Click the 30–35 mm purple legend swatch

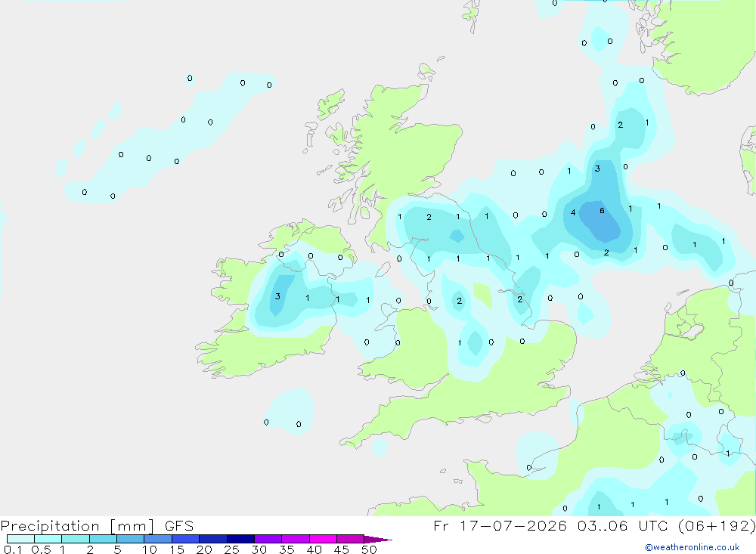point(268,539)
